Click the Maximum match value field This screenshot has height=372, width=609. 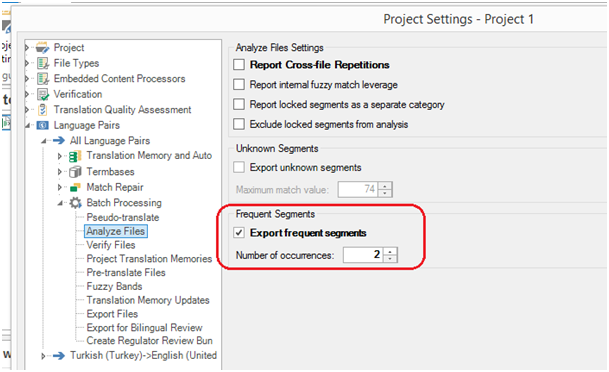[358, 189]
